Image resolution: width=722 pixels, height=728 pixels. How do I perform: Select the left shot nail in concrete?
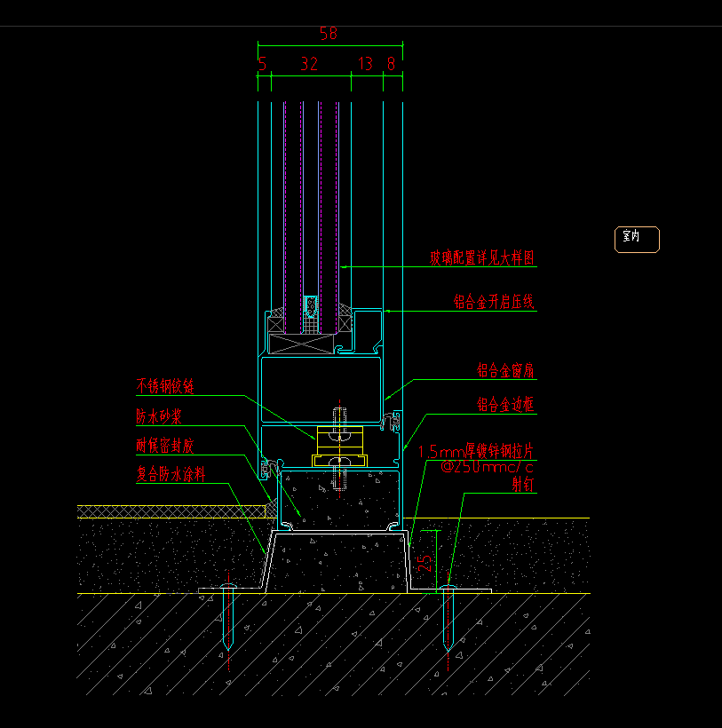click(227, 617)
